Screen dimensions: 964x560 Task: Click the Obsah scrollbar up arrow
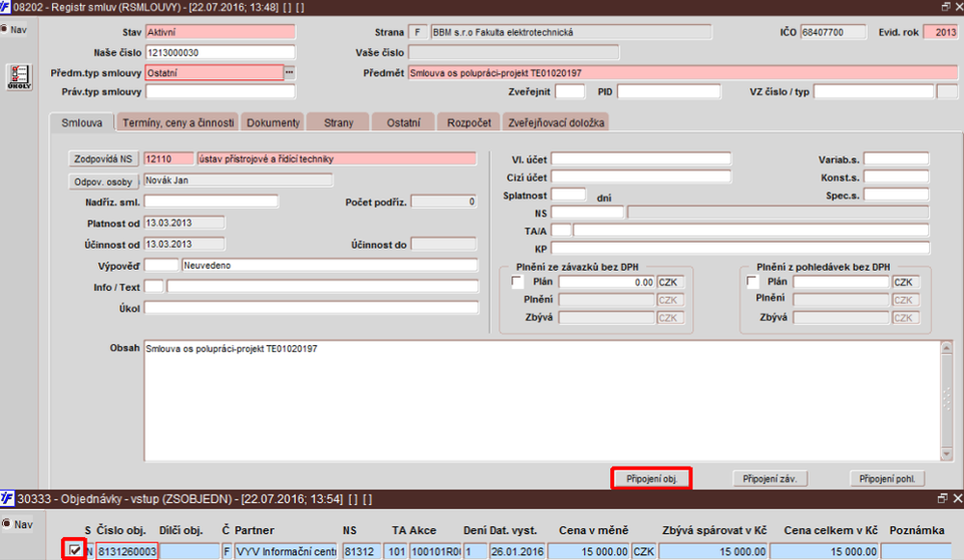click(x=947, y=348)
